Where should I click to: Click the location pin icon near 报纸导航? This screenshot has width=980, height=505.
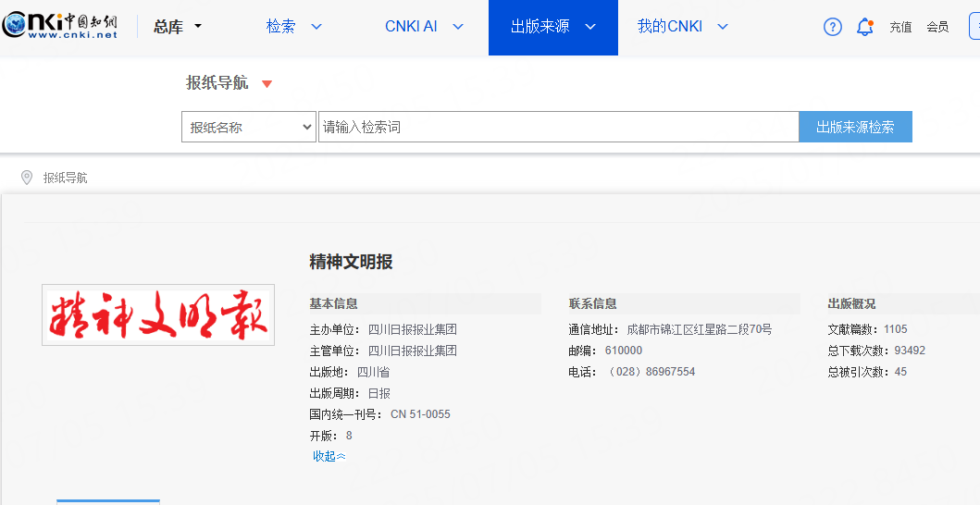[27, 178]
